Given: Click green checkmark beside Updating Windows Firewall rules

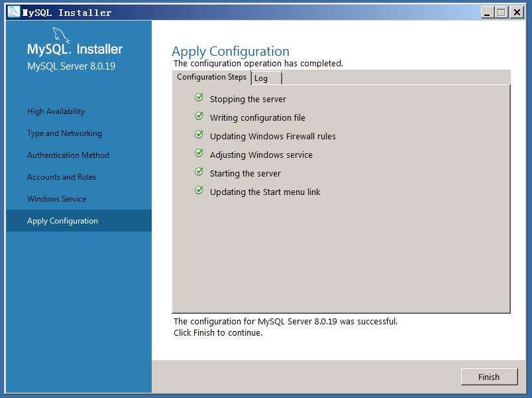Looking at the screenshot, I should (199, 135).
